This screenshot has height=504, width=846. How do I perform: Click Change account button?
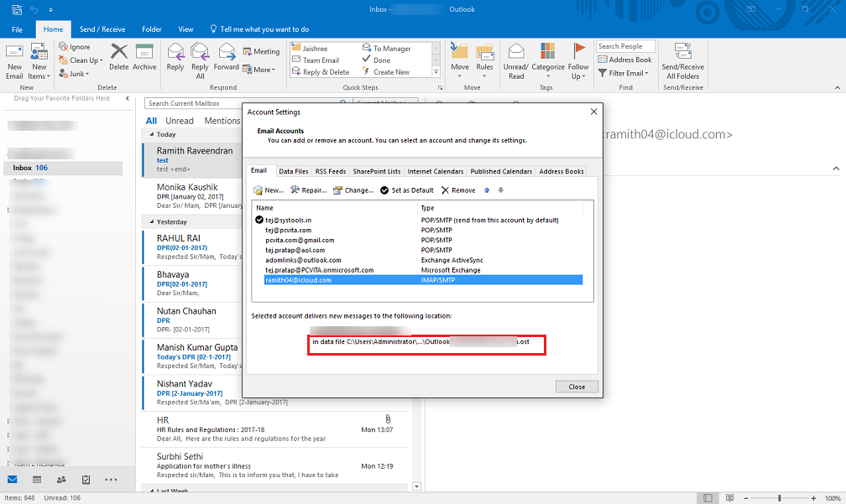click(353, 190)
